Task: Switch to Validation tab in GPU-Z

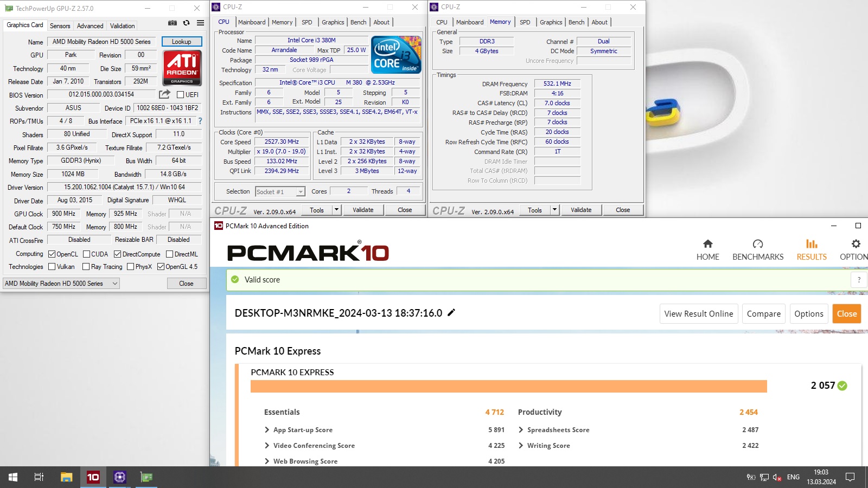Action: click(x=123, y=25)
